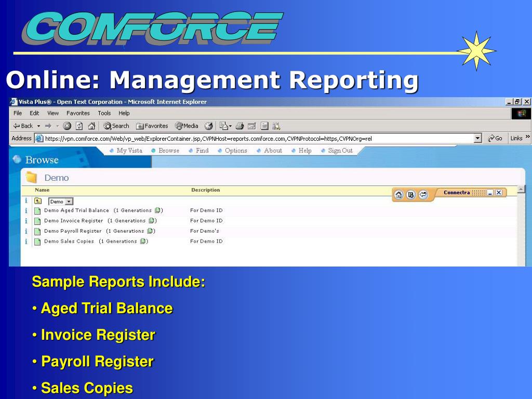Screen dimensions: 532x399
Task: Open the View menu
Action: [53, 113]
